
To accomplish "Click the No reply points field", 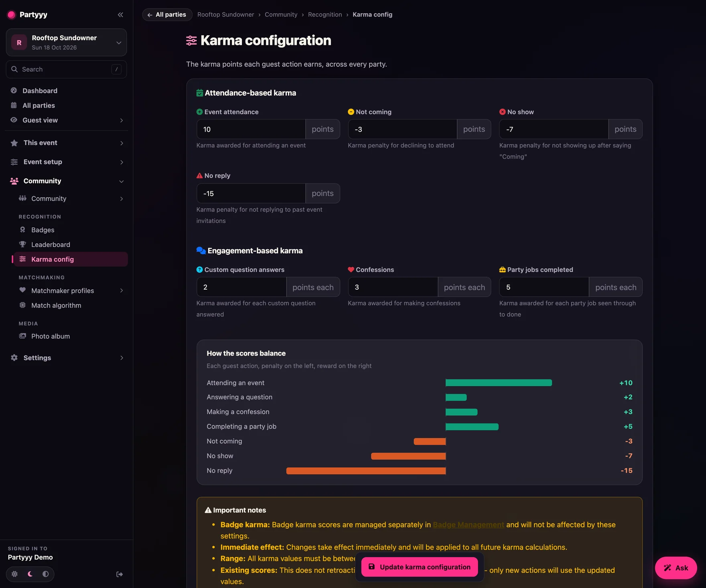I will 251,193.
